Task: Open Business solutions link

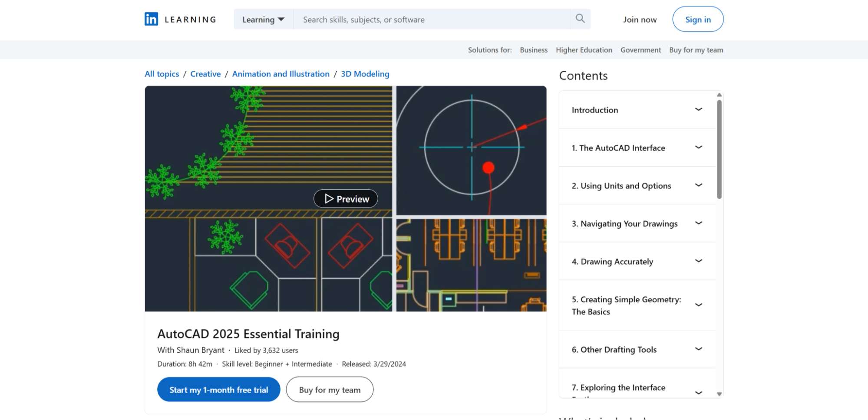Action: (534, 50)
